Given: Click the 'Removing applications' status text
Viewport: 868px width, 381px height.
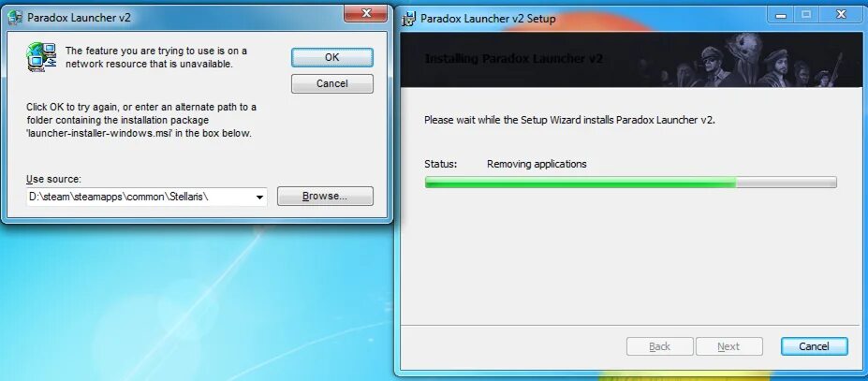Looking at the screenshot, I should click(537, 164).
